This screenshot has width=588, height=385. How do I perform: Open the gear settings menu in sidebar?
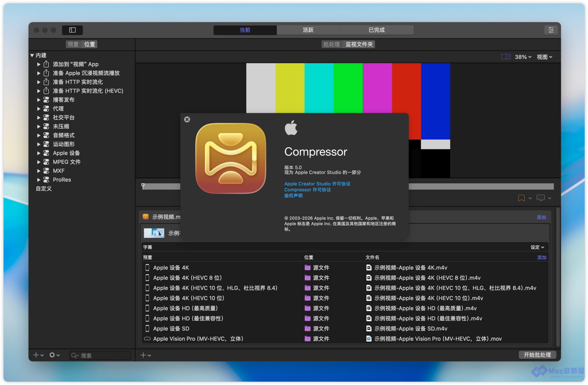[52, 355]
